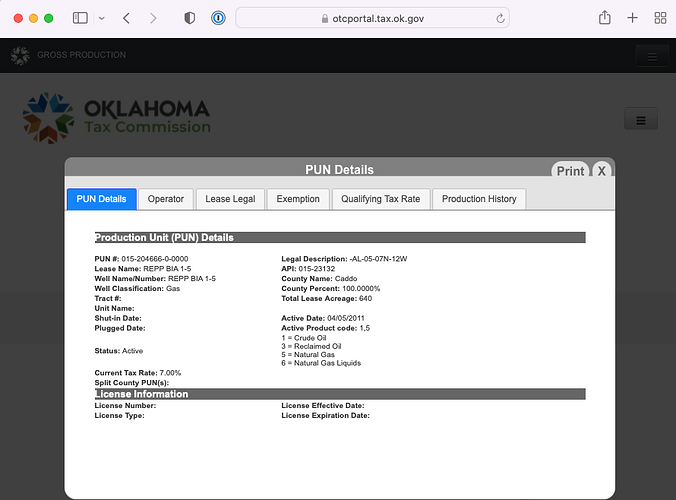Open the Qualifying Tax Rate tab

tap(381, 199)
